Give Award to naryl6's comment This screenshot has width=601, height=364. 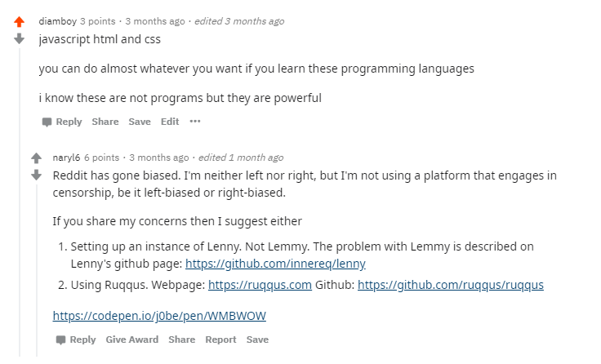click(x=131, y=340)
